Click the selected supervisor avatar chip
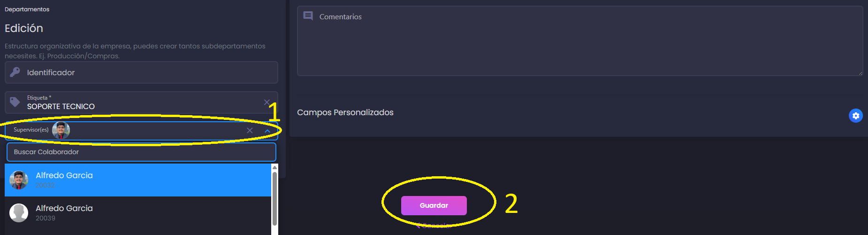 click(x=61, y=130)
